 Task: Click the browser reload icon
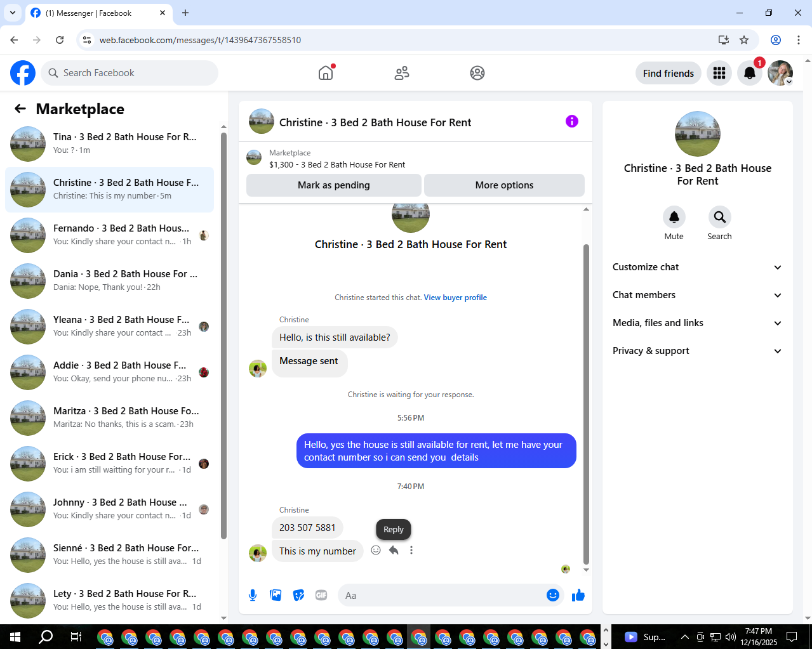point(60,40)
